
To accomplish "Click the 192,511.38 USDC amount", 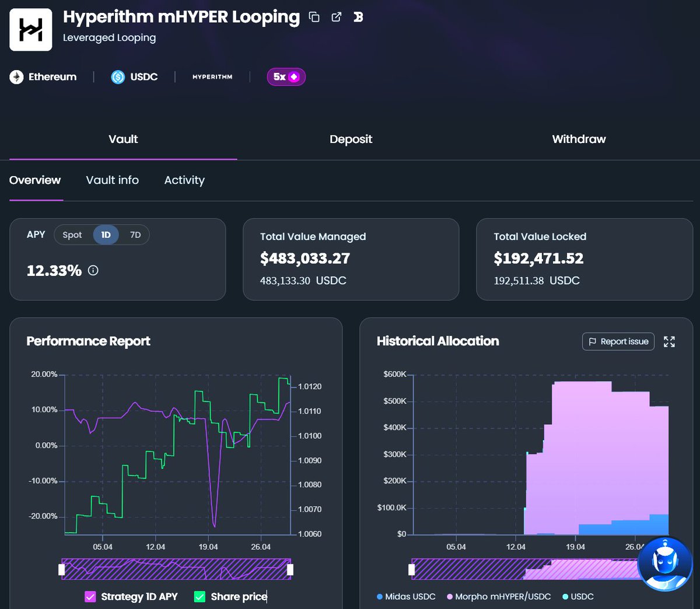I will [537, 281].
